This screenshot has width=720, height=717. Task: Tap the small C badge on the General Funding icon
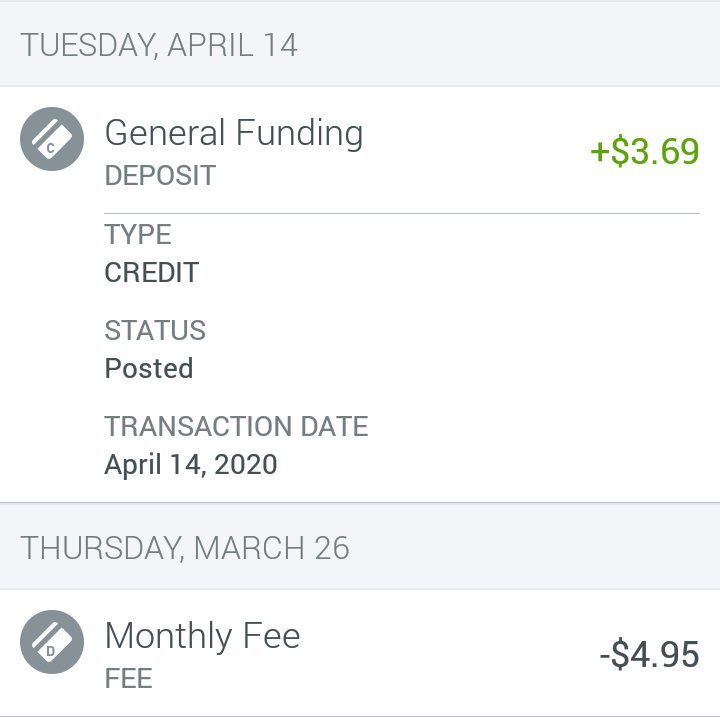click(50, 149)
